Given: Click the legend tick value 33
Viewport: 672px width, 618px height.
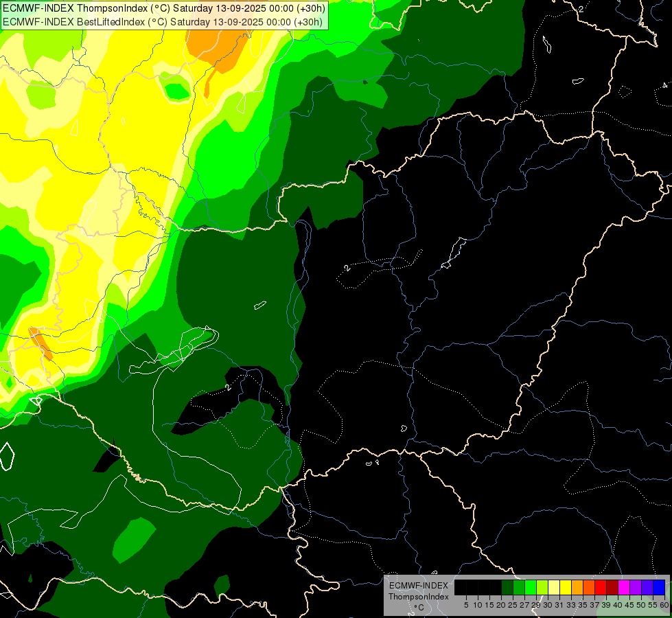Looking at the screenshot, I should [x=571, y=605].
